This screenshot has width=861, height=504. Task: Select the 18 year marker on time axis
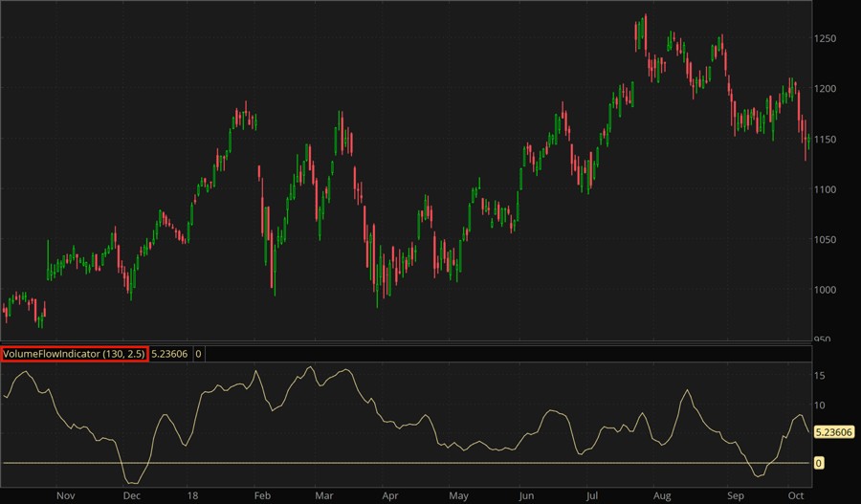click(194, 495)
